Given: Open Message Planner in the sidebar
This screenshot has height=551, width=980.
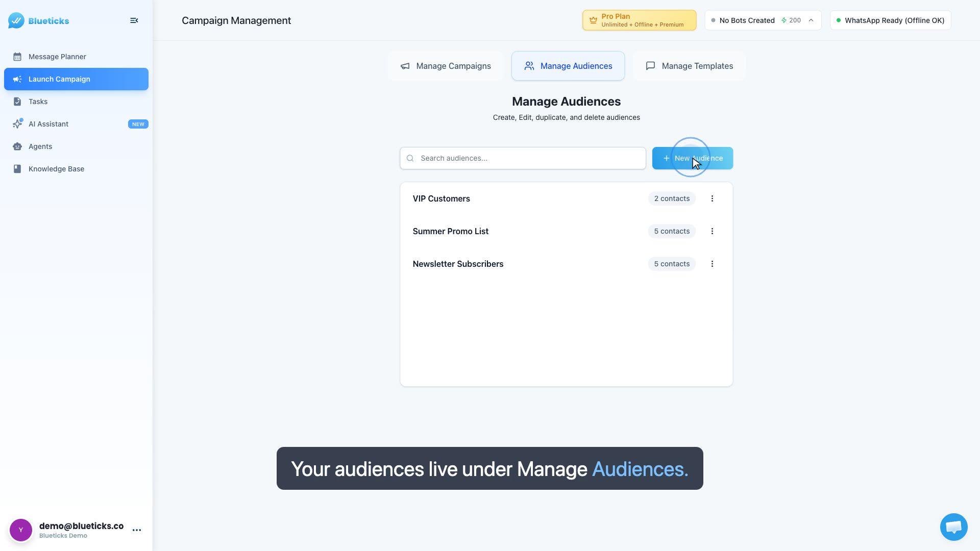Looking at the screenshot, I should pos(76,57).
